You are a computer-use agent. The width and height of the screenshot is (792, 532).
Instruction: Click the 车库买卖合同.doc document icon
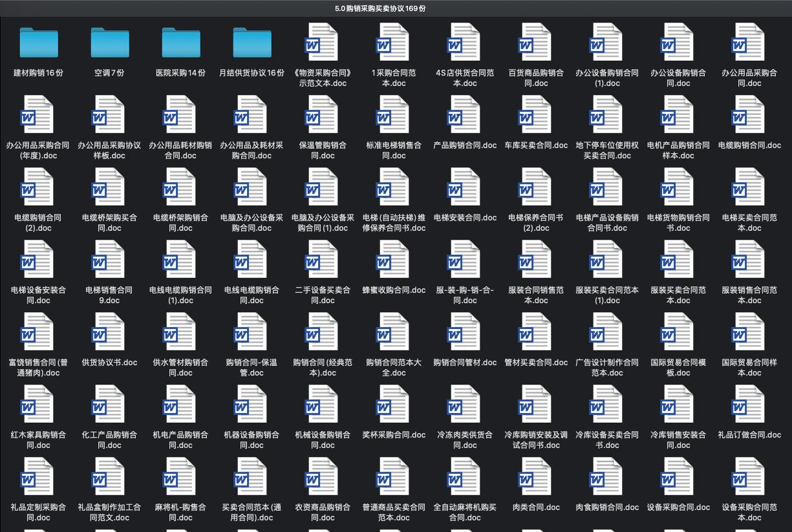tap(536, 115)
